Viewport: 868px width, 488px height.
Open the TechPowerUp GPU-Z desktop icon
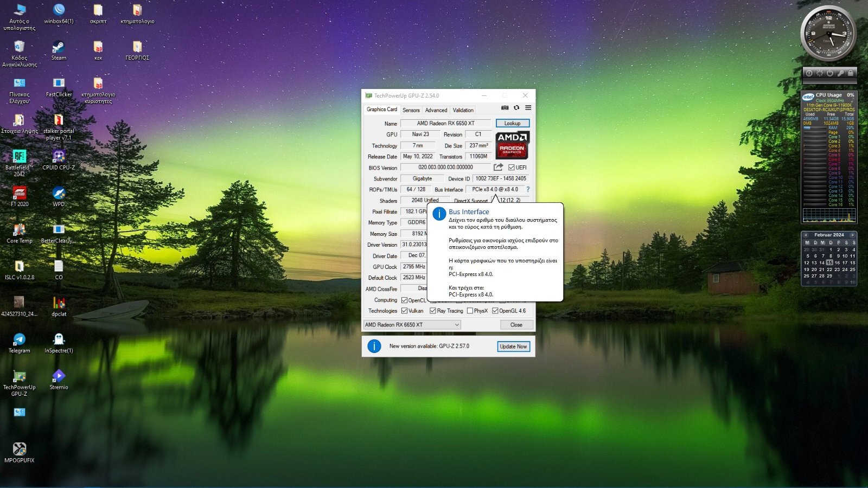(x=20, y=383)
